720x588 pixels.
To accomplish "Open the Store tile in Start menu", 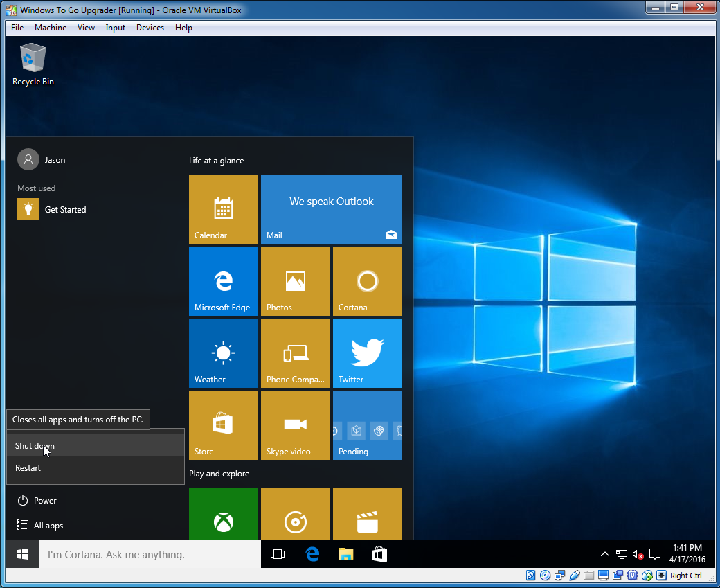I will [x=223, y=425].
